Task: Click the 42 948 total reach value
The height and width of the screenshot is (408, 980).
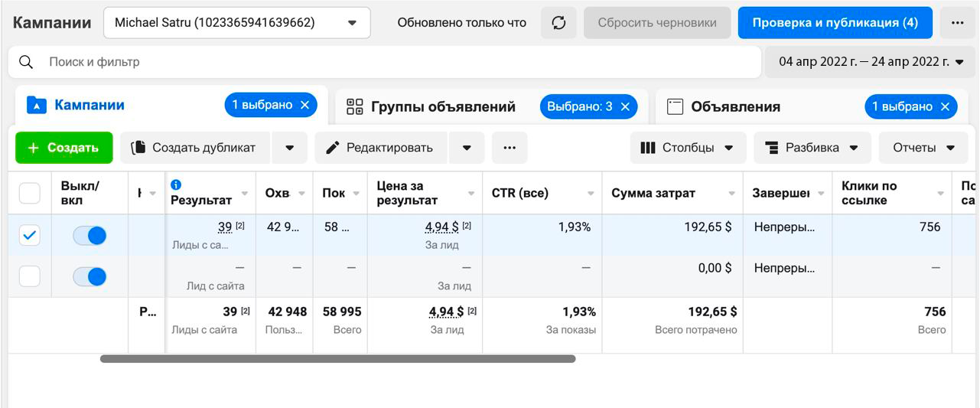Action: click(288, 312)
